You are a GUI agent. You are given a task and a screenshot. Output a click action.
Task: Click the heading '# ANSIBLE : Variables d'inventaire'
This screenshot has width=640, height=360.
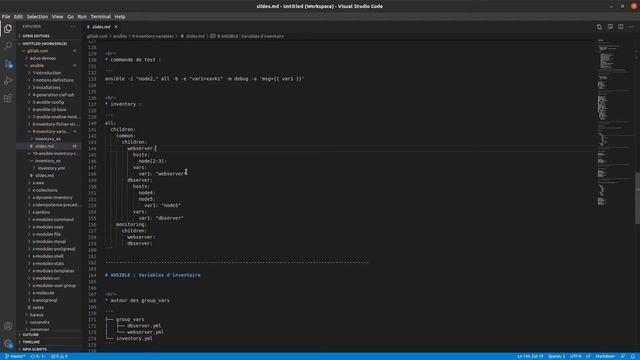pyautogui.click(x=153, y=275)
